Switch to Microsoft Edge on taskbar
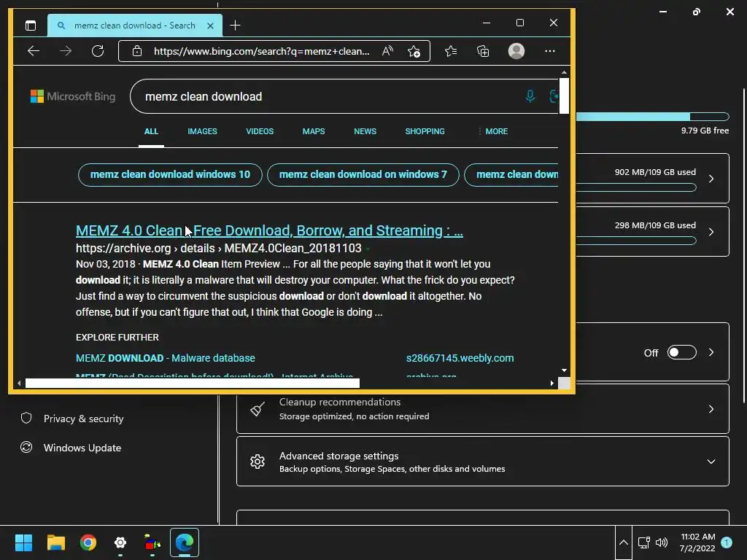The height and width of the screenshot is (560, 747). (x=185, y=542)
